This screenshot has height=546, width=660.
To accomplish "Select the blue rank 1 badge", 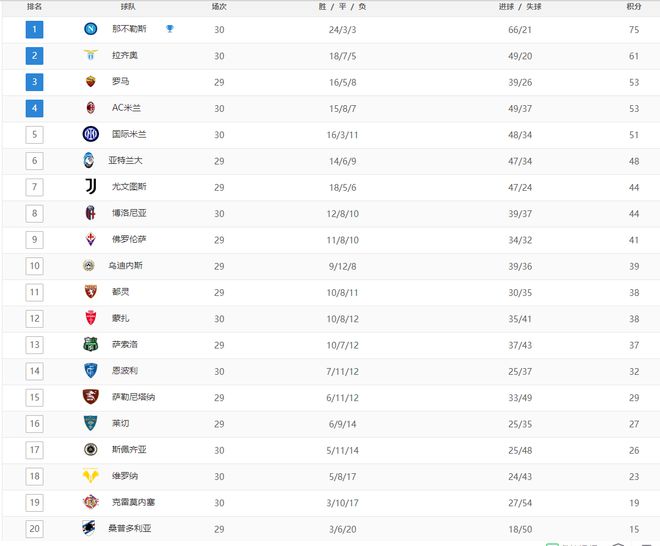I will (35, 29).
